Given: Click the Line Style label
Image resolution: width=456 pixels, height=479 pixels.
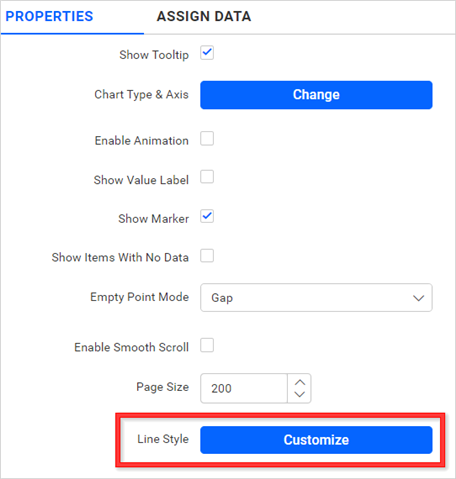Looking at the screenshot, I should pyautogui.click(x=163, y=439).
